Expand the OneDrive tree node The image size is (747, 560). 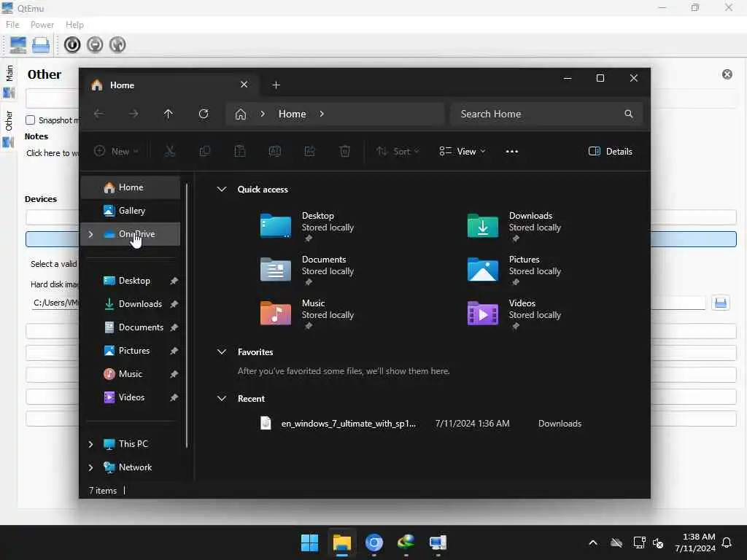click(90, 234)
